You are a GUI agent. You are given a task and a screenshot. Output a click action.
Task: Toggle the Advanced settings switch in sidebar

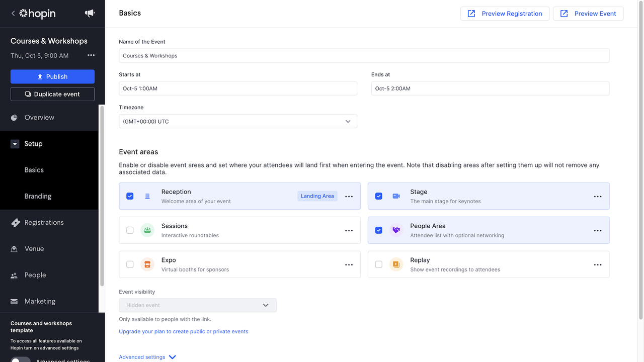pos(20,360)
